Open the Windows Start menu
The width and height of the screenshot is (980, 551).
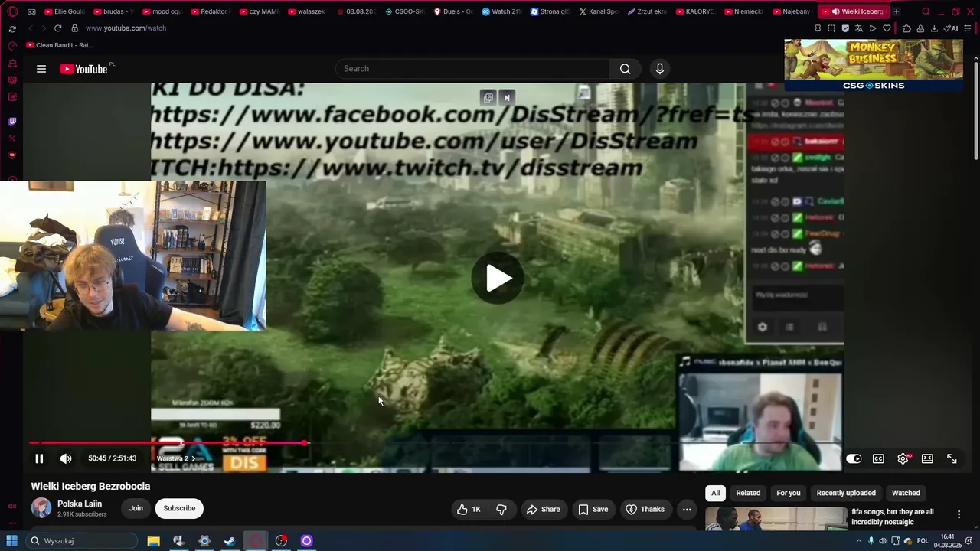click(12, 541)
